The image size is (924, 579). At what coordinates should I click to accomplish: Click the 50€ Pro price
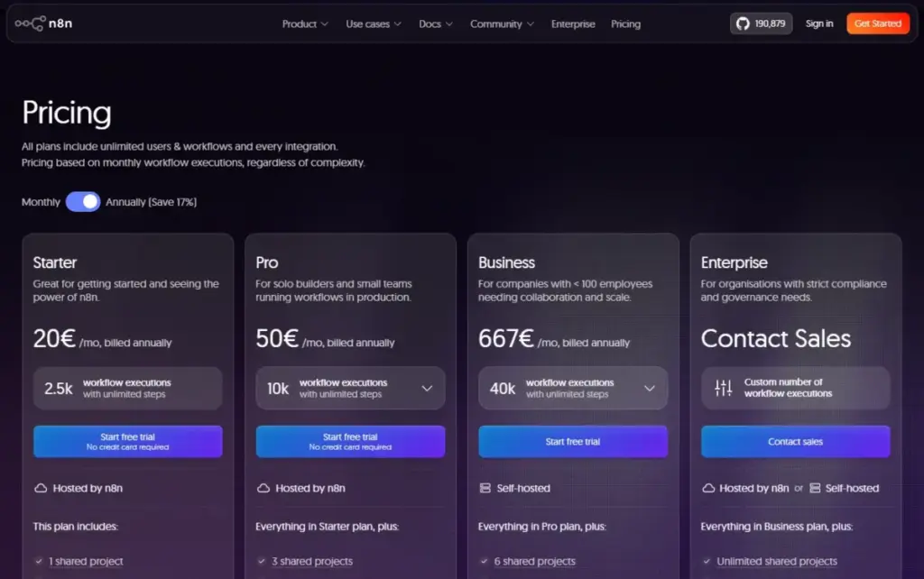[277, 339]
